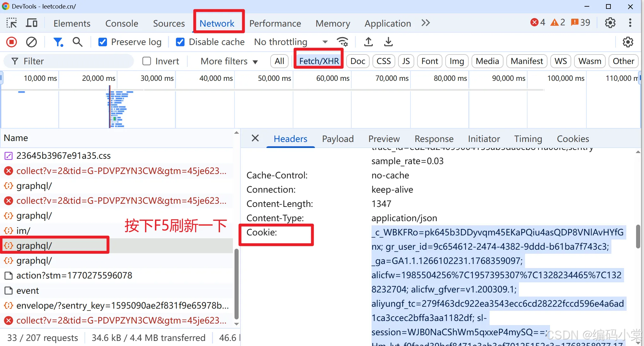Open DevTools settings gear
The width and height of the screenshot is (644, 346).
pyautogui.click(x=610, y=23)
